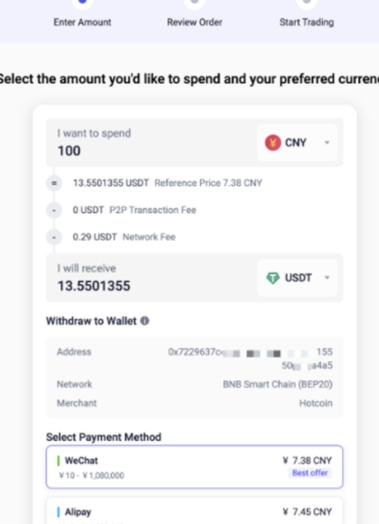Select Alipay as payment method

[195, 511]
